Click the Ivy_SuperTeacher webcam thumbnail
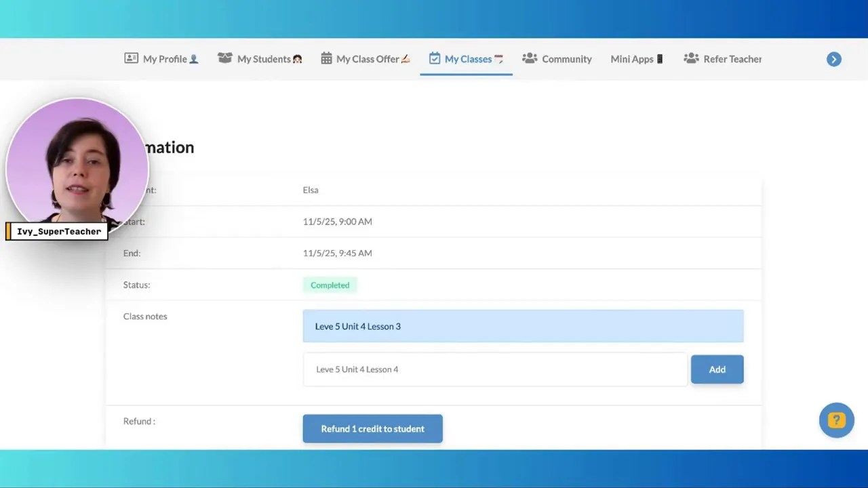Screen dimensions: 868x488 coord(77,167)
